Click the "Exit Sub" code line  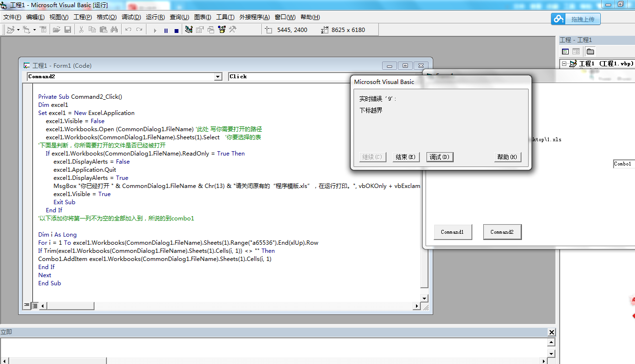coord(64,202)
